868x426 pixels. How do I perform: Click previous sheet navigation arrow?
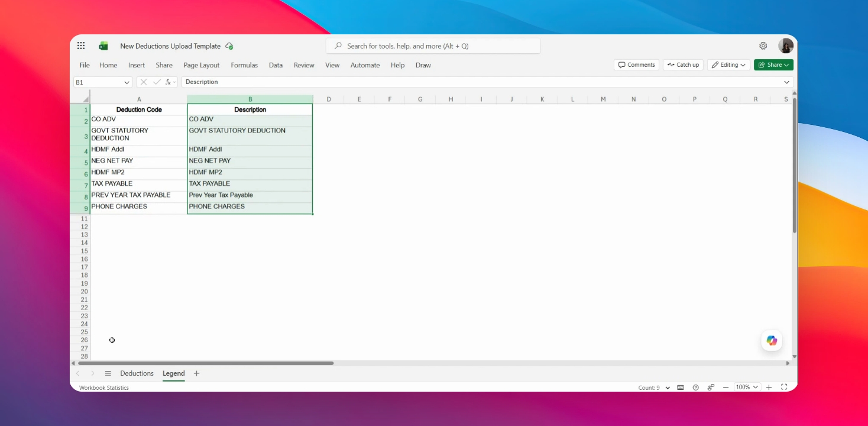click(x=77, y=373)
